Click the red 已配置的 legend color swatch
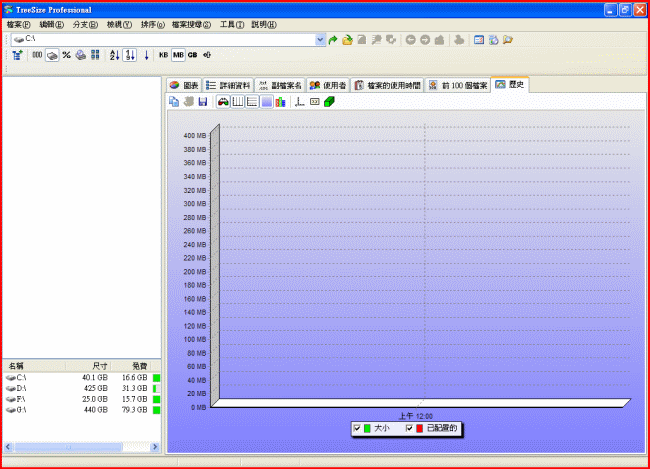650x469 pixels. [420, 428]
